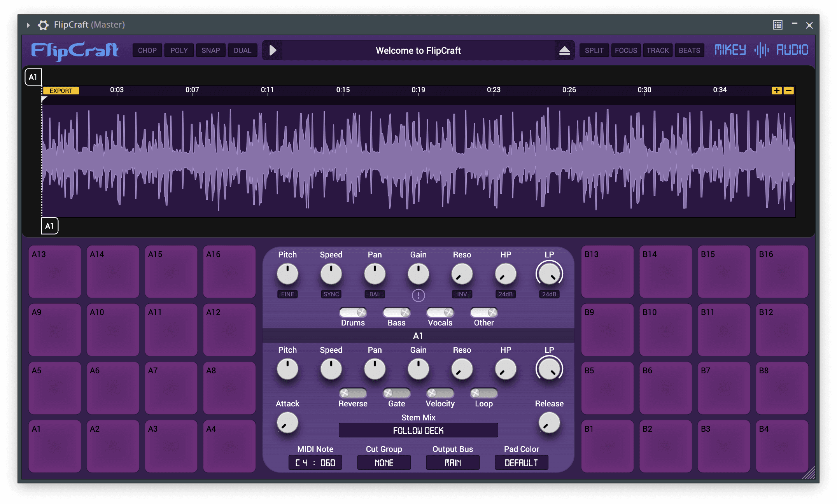The image size is (837, 504).
Task: Switch to FOCUS view
Action: coord(626,51)
